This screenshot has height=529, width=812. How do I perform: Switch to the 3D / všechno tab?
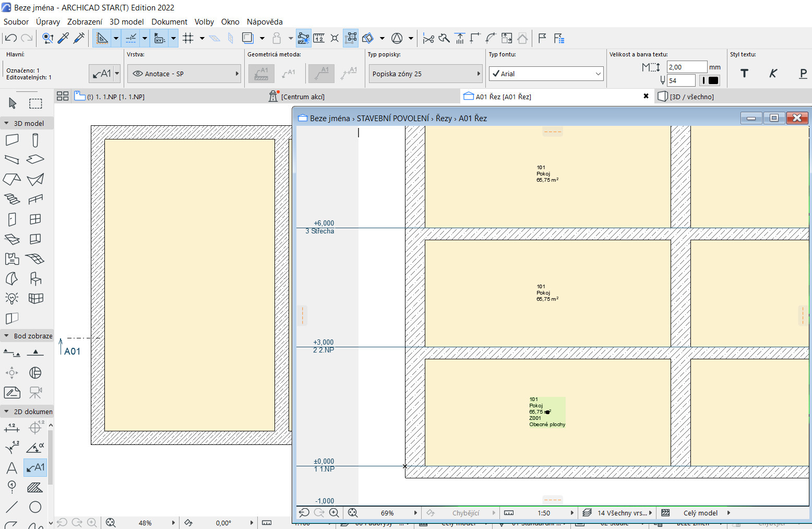[x=691, y=97]
